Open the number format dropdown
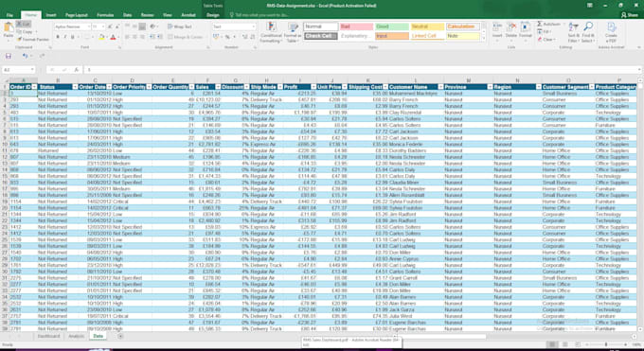 point(254,26)
